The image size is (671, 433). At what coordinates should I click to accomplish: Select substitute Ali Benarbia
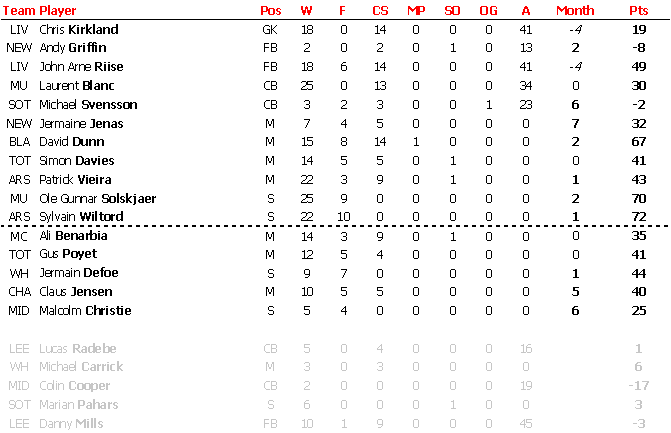point(73,236)
